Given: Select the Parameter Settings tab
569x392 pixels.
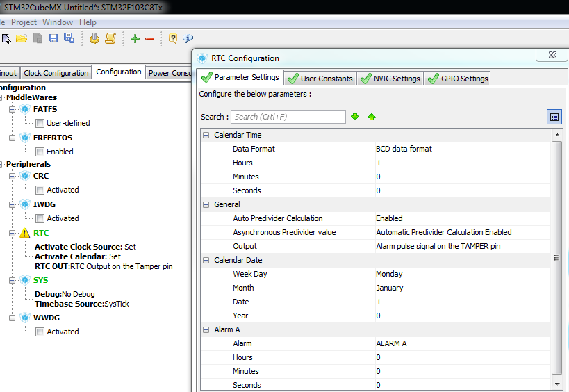Looking at the screenshot, I should (240, 77).
